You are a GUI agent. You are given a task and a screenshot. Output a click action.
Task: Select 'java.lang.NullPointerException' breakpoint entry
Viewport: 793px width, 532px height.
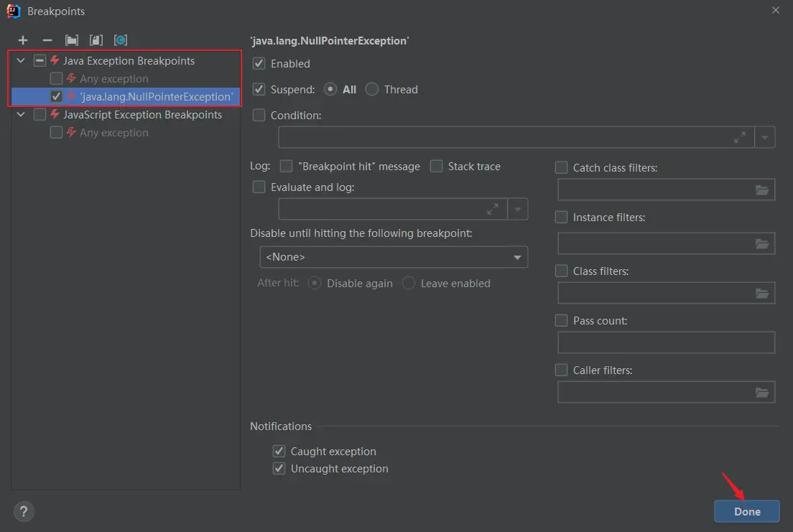pos(156,97)
